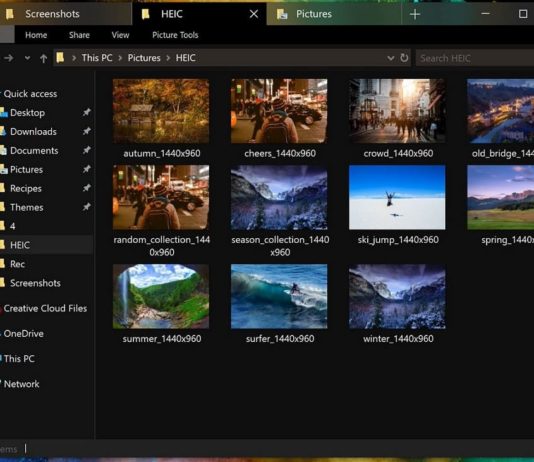
Task: Open Network in the sidebar
Action: [x=21, y=384]
